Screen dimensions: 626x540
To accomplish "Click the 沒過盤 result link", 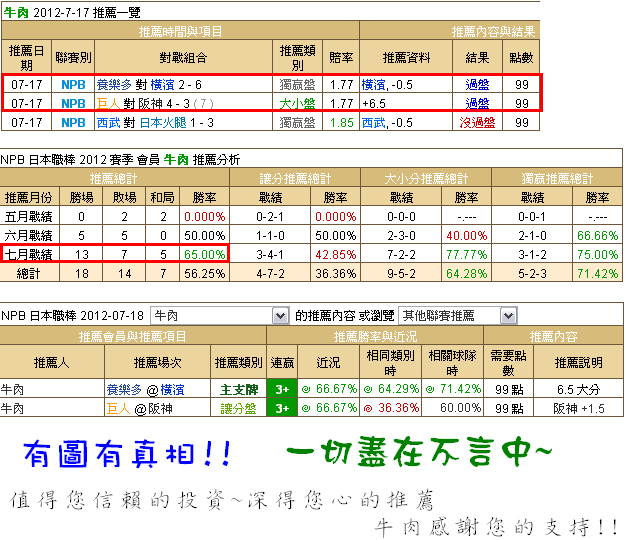I will (x=477, y=123).
